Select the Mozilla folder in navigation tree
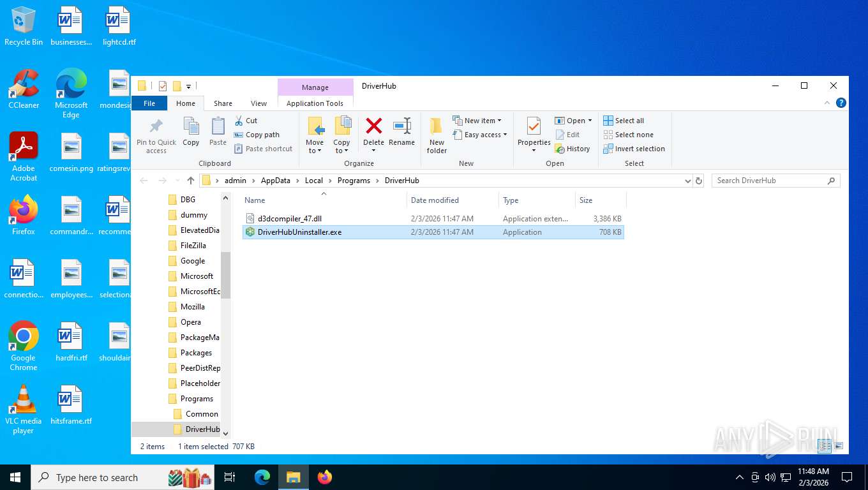The width and height of the screenshot is (868, 490). click(193, 307)
